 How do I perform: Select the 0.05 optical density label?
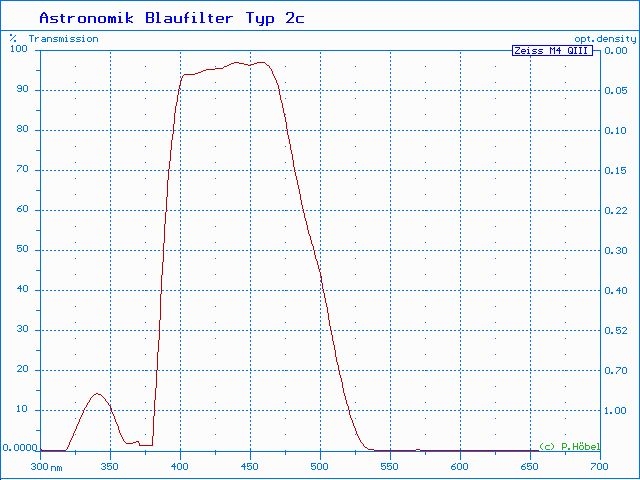[x=615, y=90]
